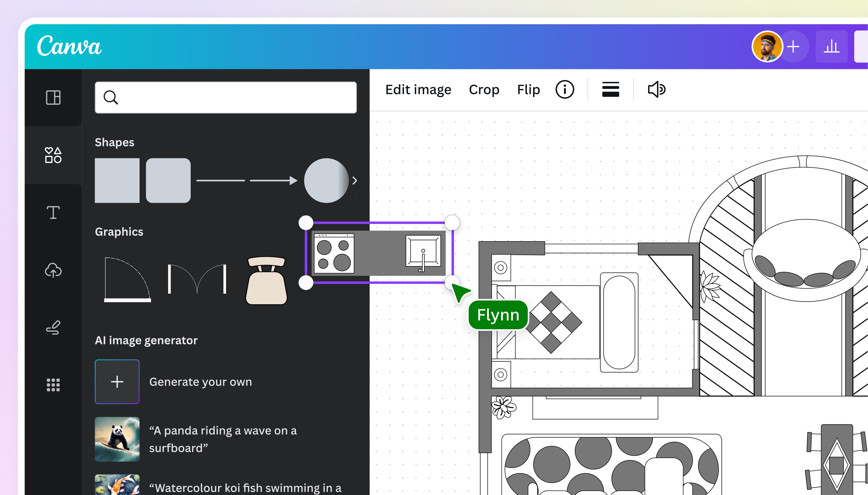868x495 pixels.
Task: Click the image info icon in toolbar
Action: pyautogui.click(x=565, y=89)
